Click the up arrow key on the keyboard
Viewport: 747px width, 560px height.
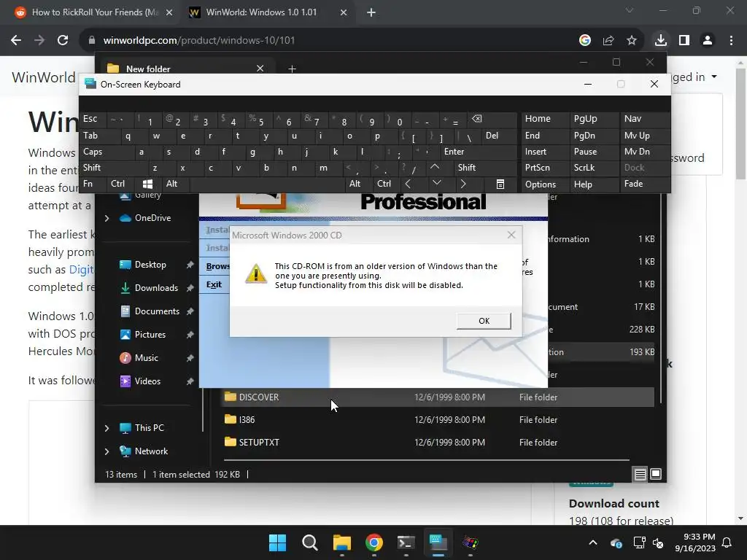tap(435, 167)
